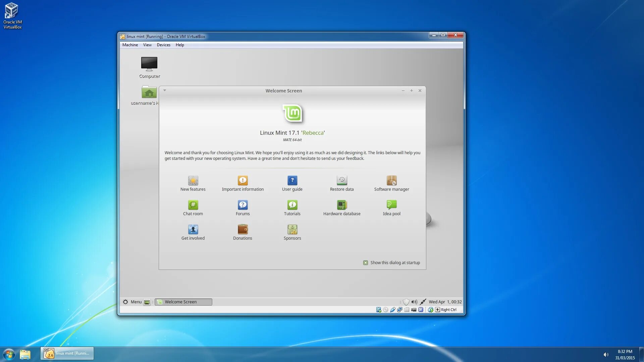Open Windows Explorer from the taskbar
The image size is (644, 362).
[x=25, y=354]
